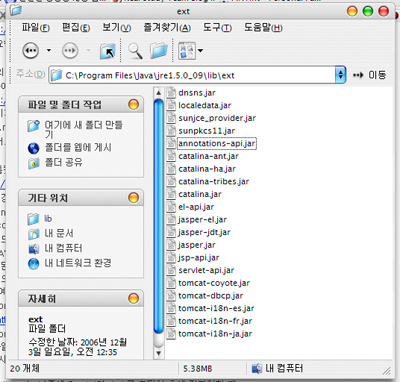400x382 pixels.
Task: Open the 도움말(H) menu
Action: point(263,27)
